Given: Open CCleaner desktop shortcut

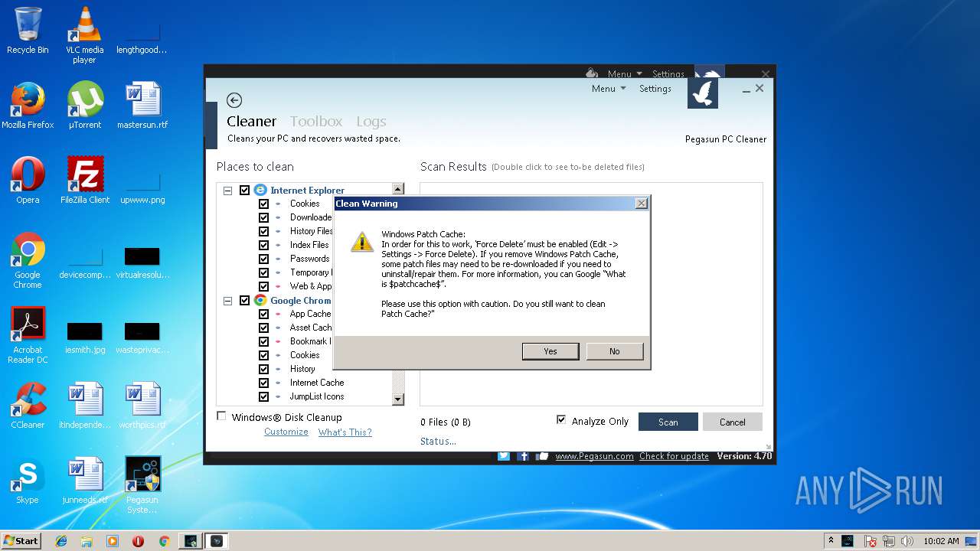Looking at the screenshot, I should (28, 406).
